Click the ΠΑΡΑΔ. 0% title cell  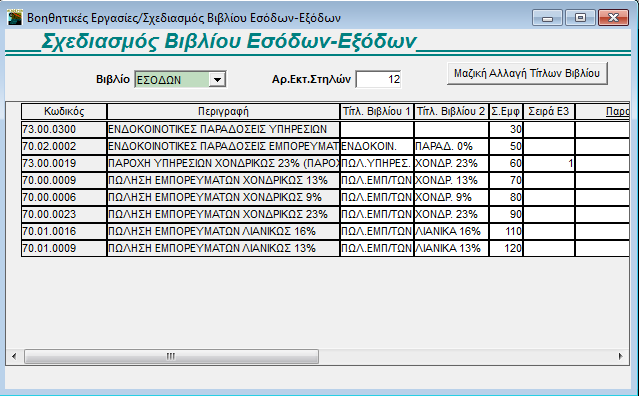click(451, 146)
